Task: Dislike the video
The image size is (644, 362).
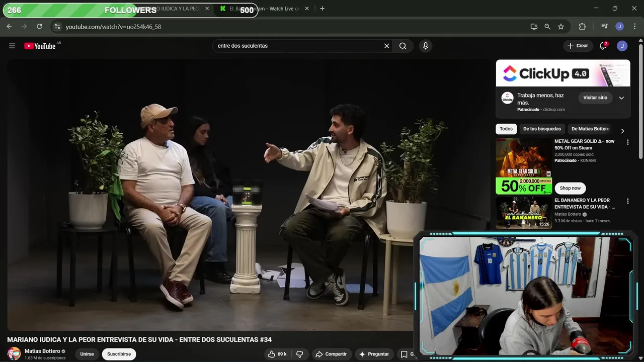Action: tap(299, 354)
